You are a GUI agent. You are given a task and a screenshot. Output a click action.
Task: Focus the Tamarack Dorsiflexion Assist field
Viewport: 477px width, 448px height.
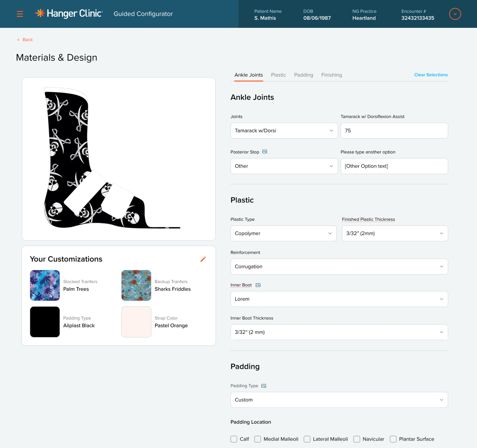[394, 131]
